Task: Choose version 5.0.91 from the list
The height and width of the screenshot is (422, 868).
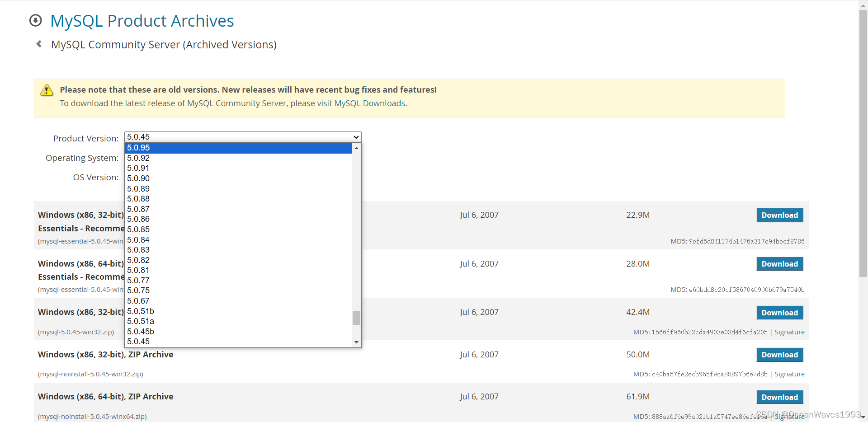Action: pos(238,168)
